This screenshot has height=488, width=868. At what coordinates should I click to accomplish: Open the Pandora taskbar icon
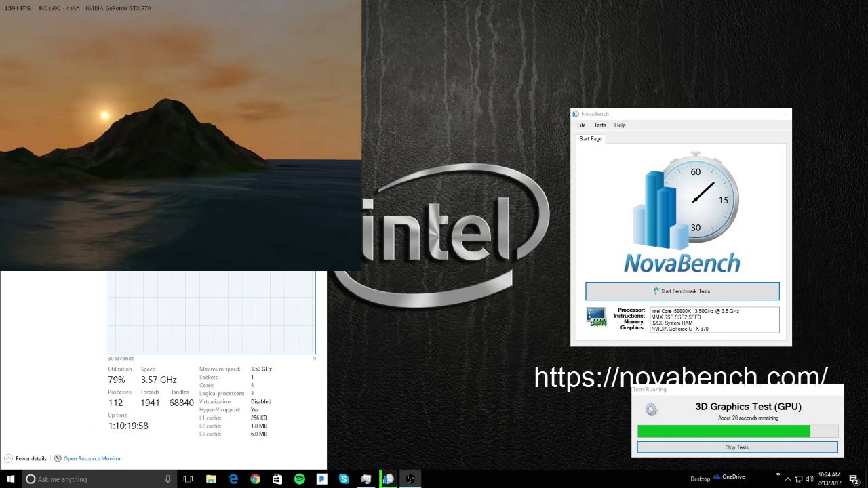coord(321,479)
